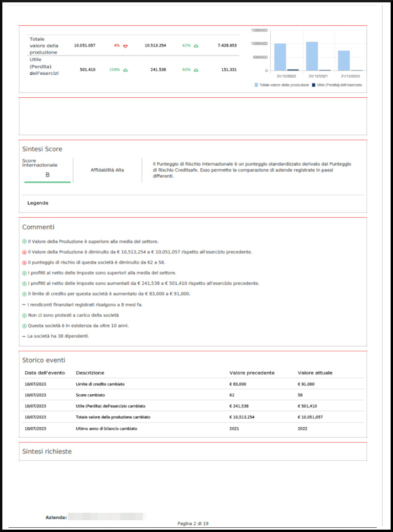Click the dash icon next to the 38 dipendenti comment
Viewport: 393px width, 532px height.
click(24, 336)
